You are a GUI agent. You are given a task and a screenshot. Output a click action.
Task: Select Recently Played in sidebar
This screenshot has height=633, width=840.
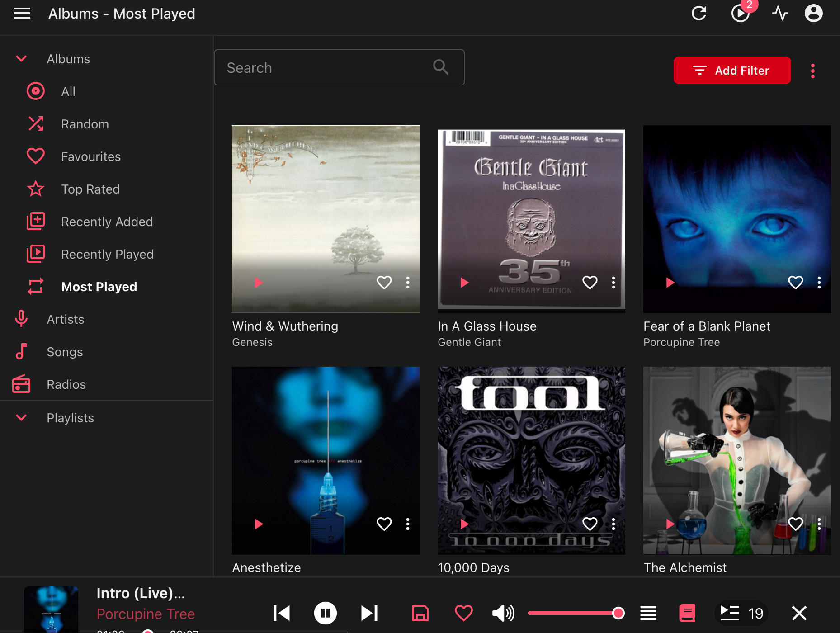tap(107, 254)
